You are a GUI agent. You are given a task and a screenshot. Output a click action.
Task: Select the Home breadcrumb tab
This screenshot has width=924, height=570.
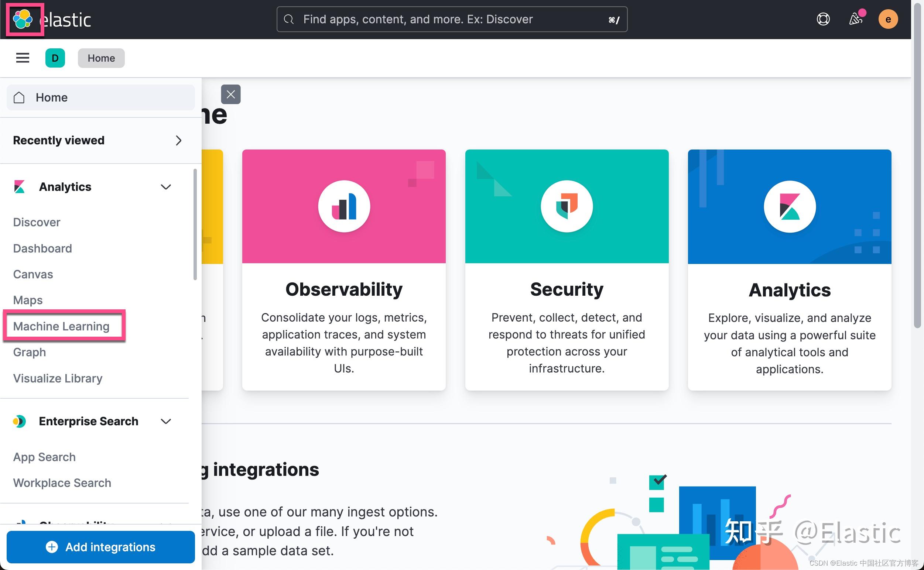[x=101, y=58]
